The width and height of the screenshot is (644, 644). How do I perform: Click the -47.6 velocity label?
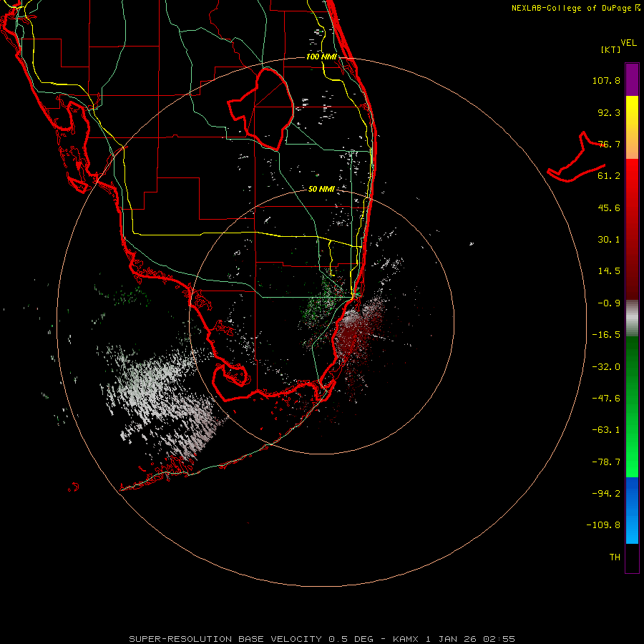606,399
